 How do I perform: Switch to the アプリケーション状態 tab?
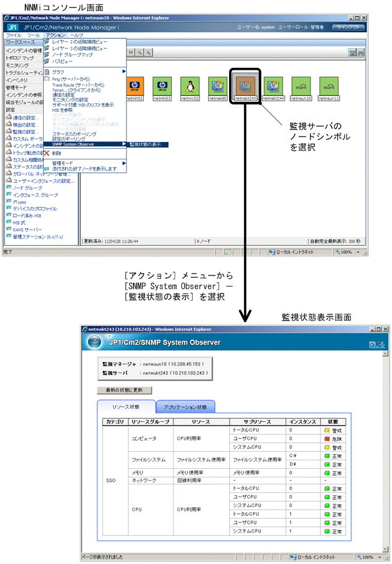click(185, 407)
